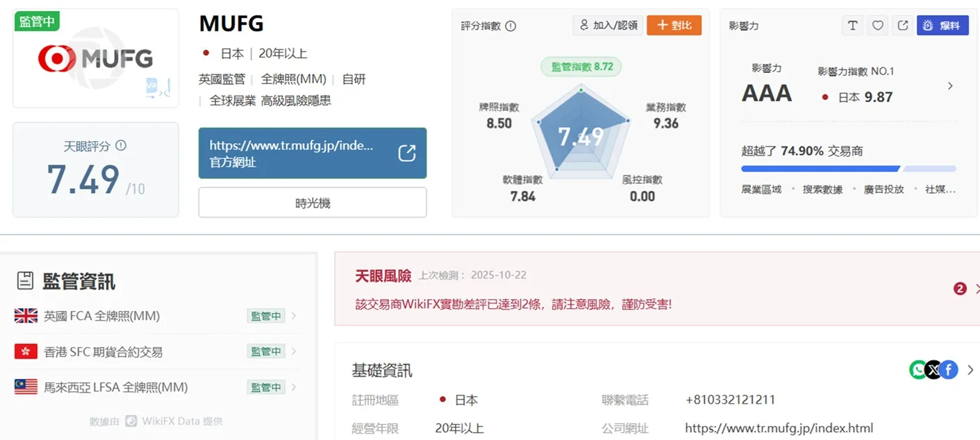This screenshot has width=980, height=440.
Task: Click the 天眼風險 warning message text
Action: [513, 304]
